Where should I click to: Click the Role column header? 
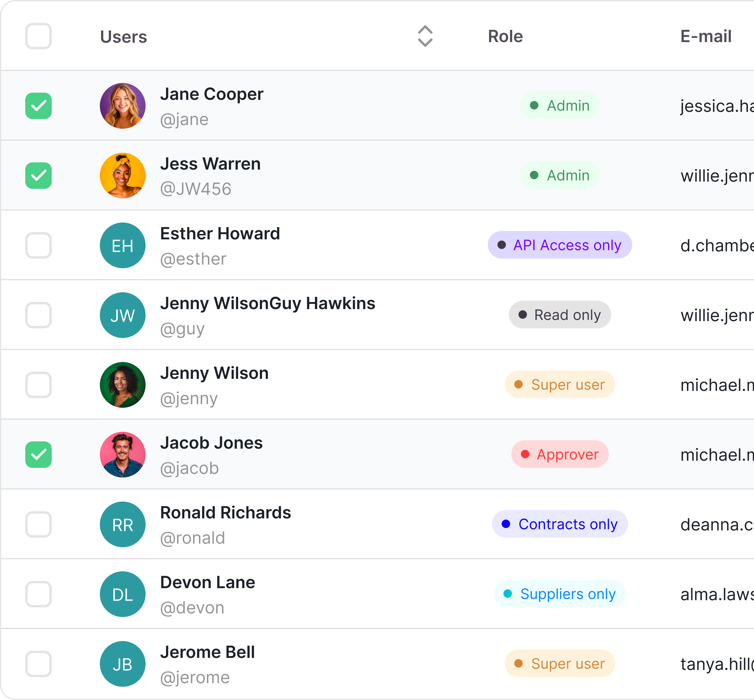click(x=505, y=36)
